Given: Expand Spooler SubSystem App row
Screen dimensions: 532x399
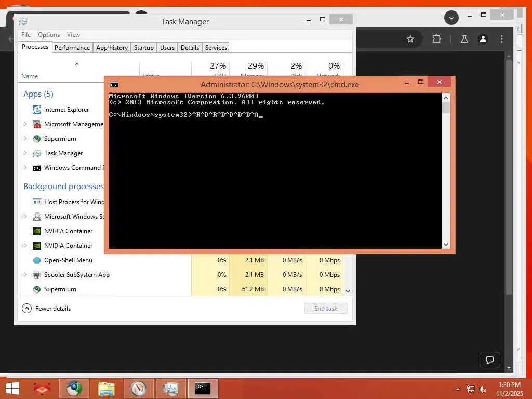Looking at the screenshot, I should coord(25,274).
